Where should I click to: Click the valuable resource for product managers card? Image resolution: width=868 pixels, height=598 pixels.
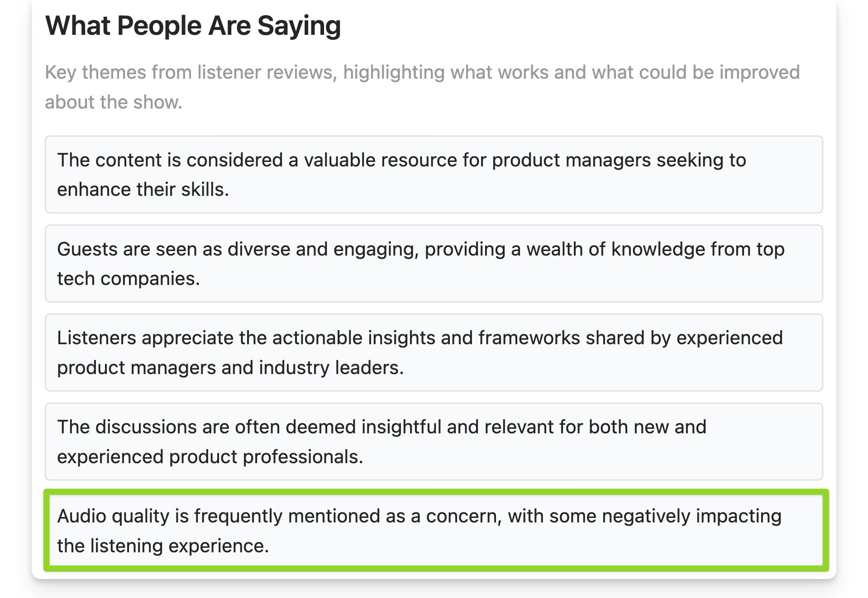434,174
